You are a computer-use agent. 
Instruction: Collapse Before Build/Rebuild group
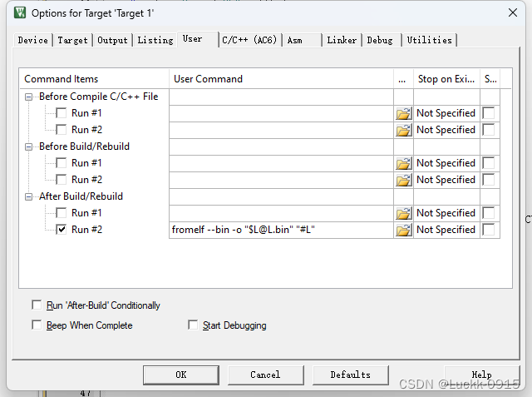coord(29,147)
